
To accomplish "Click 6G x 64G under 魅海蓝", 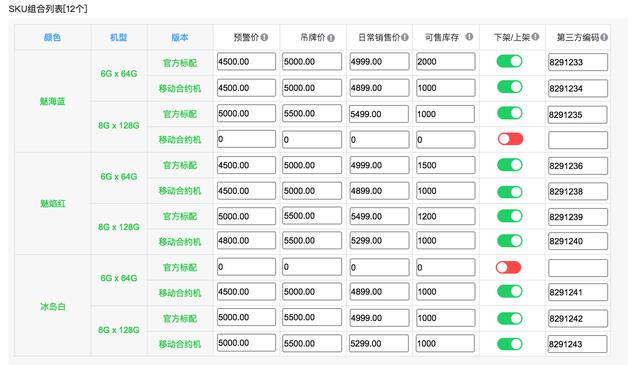I will point(118,74).
